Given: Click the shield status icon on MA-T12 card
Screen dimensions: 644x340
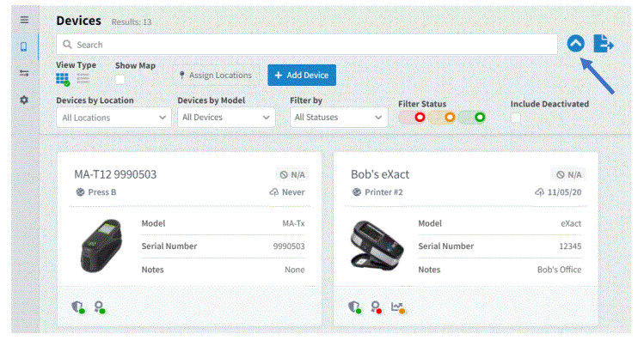Looking at the screenshot, I should [x=77, y=307].
